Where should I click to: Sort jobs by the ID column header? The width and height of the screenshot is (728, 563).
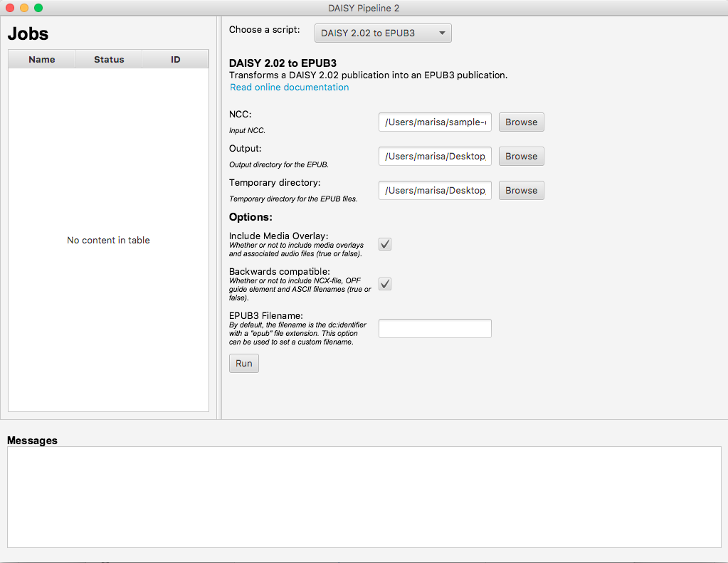click(175, 60)
